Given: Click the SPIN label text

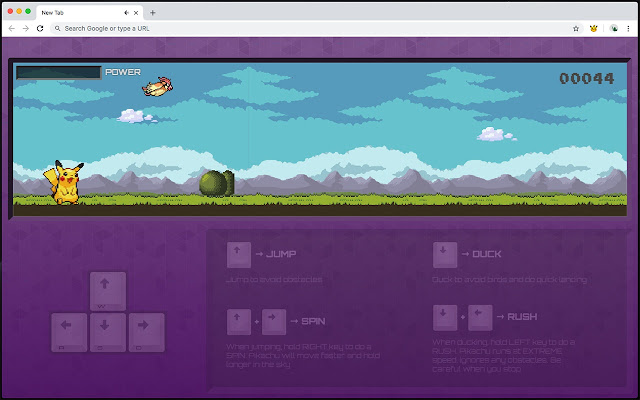Looking at the screenshot, I should coord(313,321).
